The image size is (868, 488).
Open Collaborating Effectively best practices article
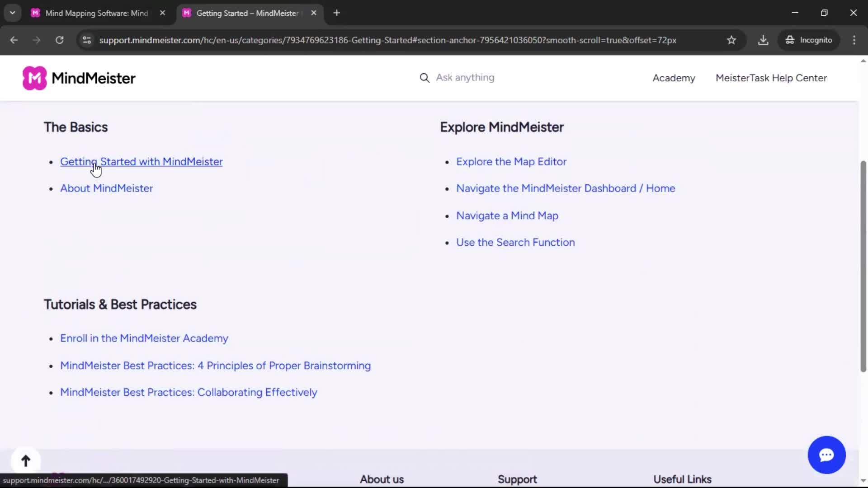pyautogui.click(x=189, y=392)
